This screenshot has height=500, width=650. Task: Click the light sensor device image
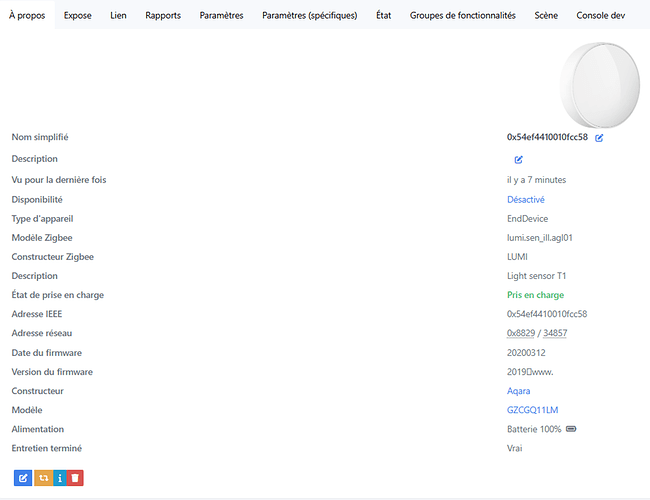click(x=599, y=85)
